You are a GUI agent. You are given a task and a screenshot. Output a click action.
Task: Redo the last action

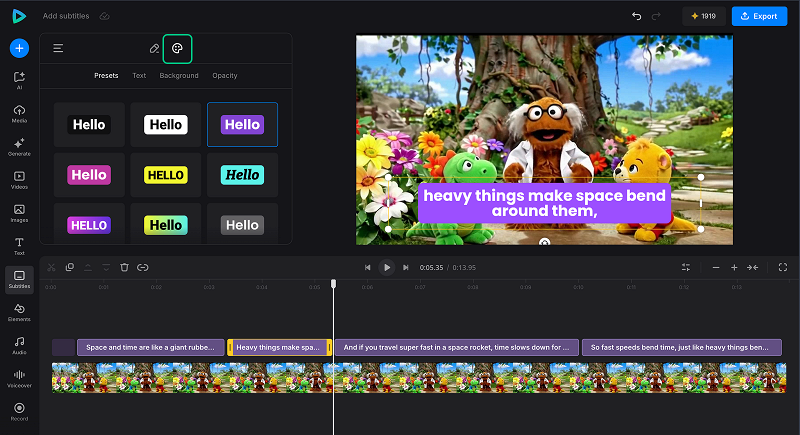pos(656,16)
